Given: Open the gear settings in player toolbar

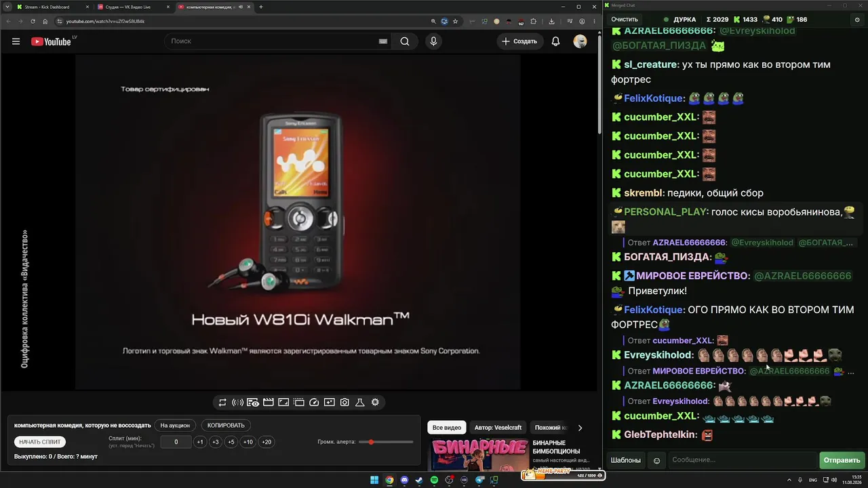Looking at the screenshot, I should [375, 403].
